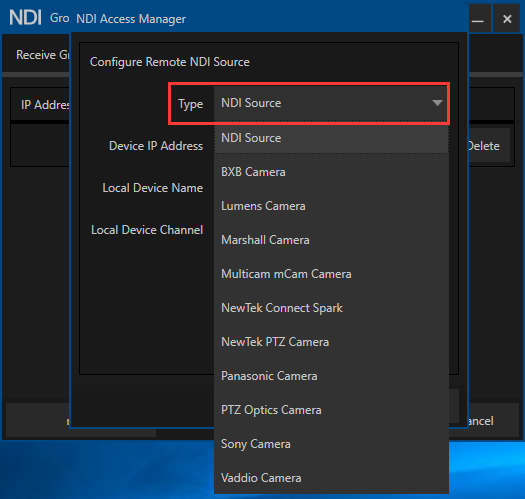Click the Local Device Name label
This screenshot has height=499, width=525.
point(153,188)
